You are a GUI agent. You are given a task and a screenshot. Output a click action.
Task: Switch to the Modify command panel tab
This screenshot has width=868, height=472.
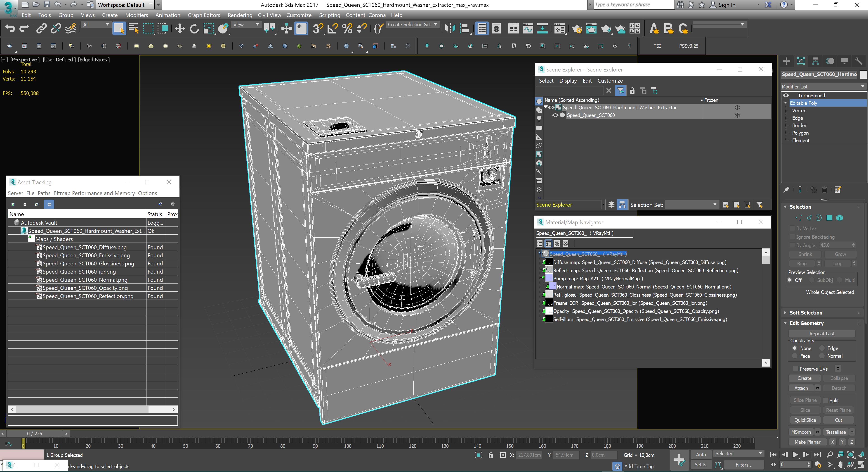tap(801, 61)
